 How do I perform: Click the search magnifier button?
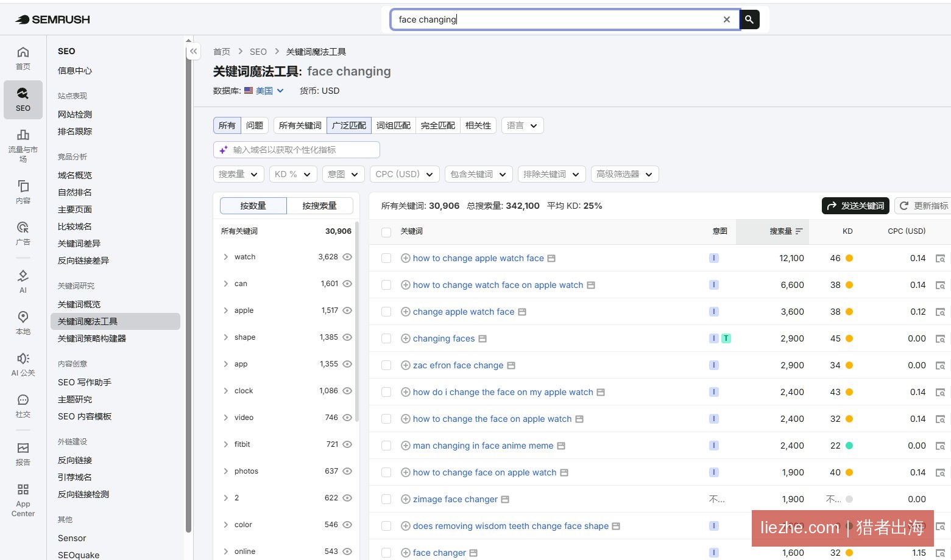point(749,19)
